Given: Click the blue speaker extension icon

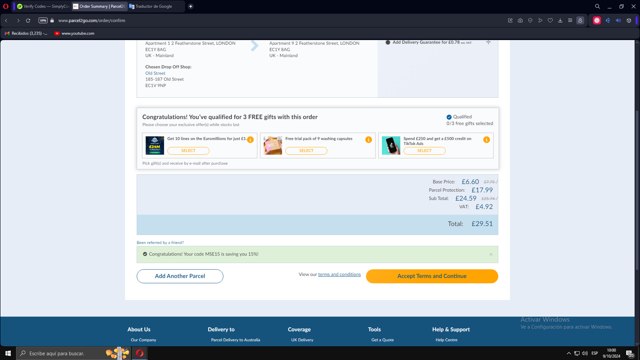Looking at the screenshot, I should 618,20.
